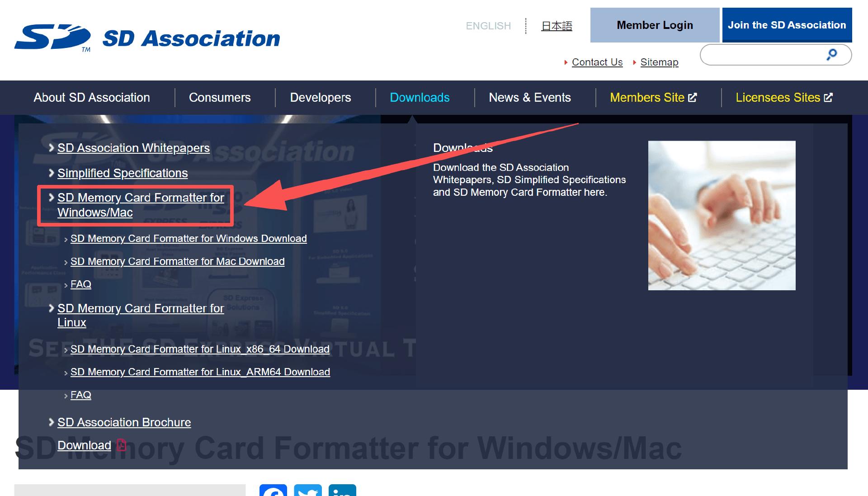
Task: Share via the Twitter icon
Action: 308,490
